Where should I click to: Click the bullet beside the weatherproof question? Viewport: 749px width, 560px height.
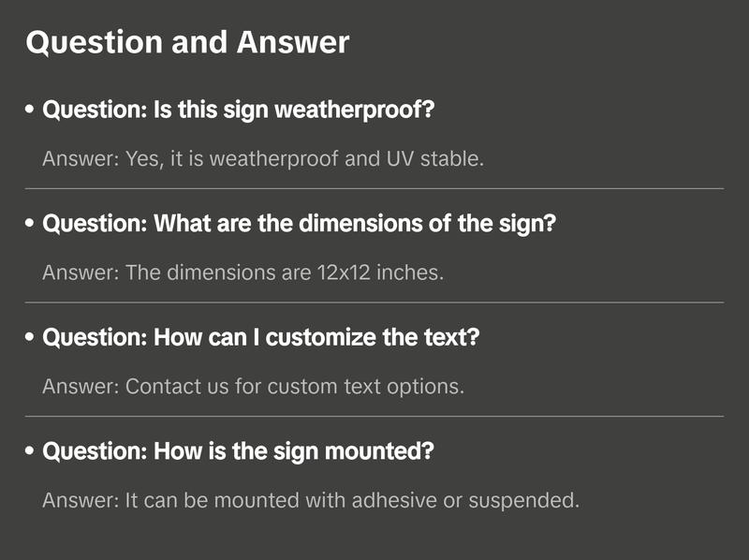coord(31,111)
